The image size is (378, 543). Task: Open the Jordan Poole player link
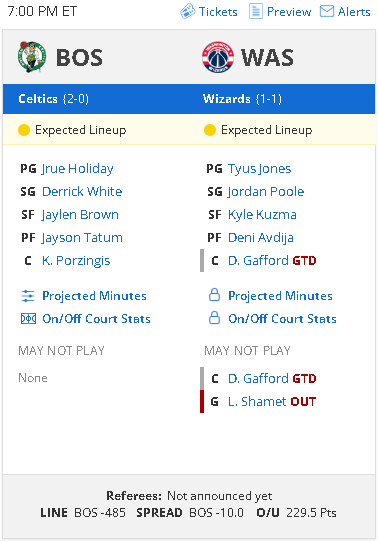pyautogui.click(x=266, y=192)
